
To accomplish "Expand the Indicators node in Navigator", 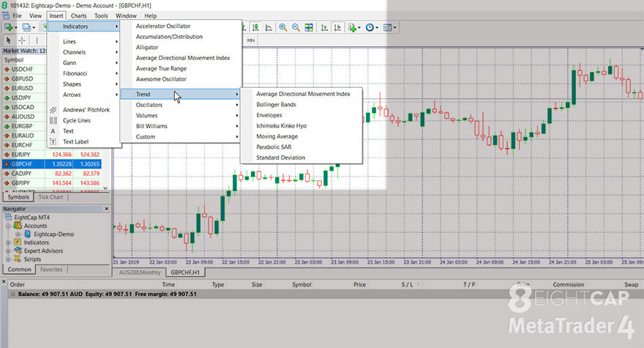I will [8, 243].
